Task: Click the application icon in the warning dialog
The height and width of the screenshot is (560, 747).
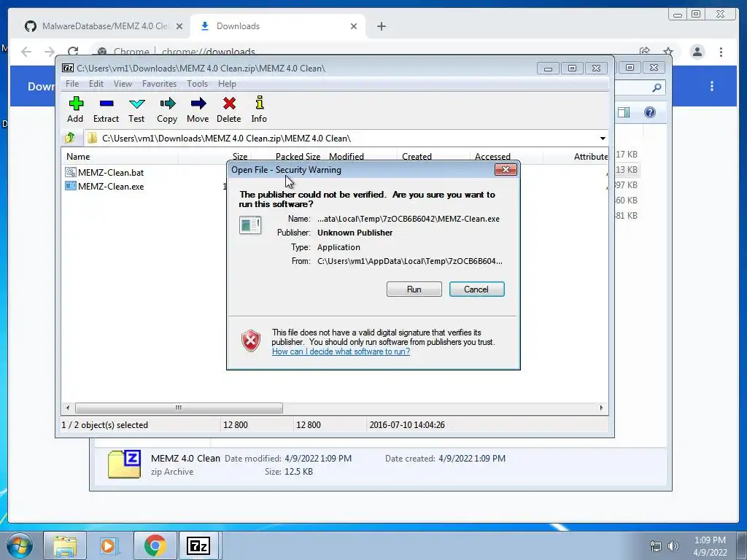Action: tap(250, 225)
